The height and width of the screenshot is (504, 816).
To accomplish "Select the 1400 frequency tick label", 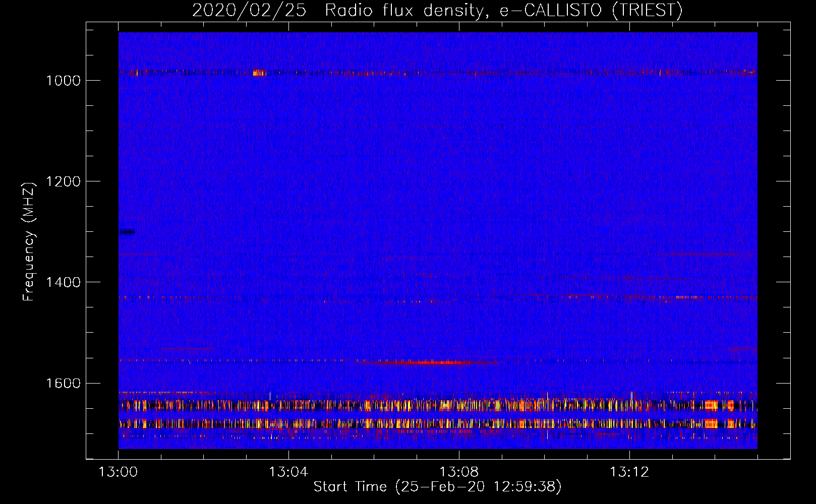I will pyautogui.click(x=63, y=282).
